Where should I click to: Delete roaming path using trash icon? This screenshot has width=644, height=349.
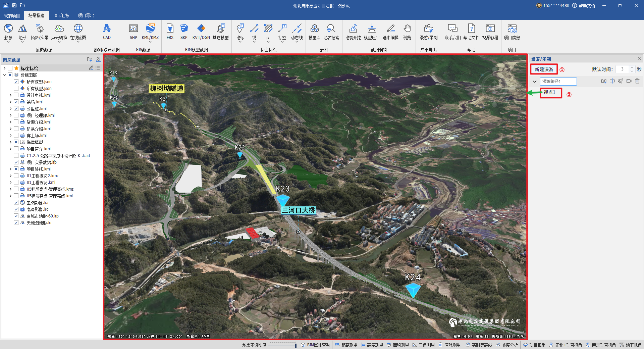click(x=637, y=81)
